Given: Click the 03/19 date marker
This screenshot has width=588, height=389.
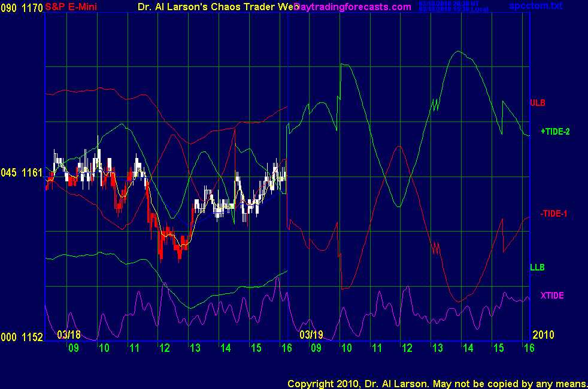Looking at the screenshot, I should (x=311, y=334).
